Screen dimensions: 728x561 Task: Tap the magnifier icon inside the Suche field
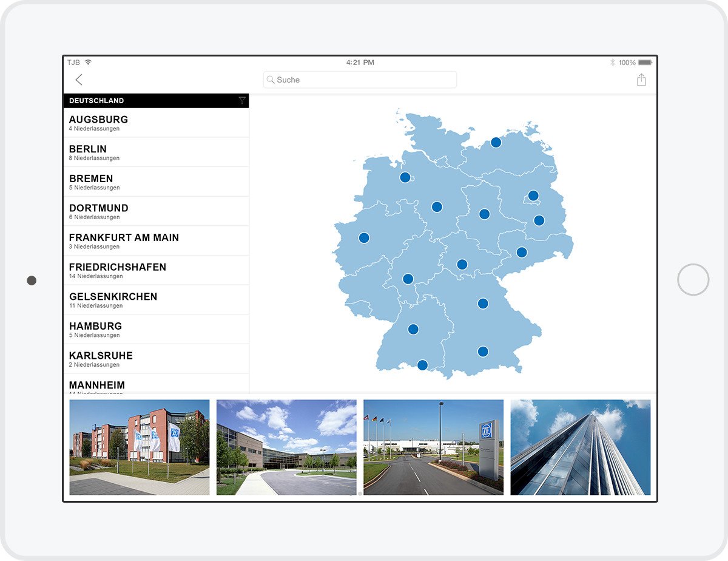pyautogui.click(x=271, y=80)
